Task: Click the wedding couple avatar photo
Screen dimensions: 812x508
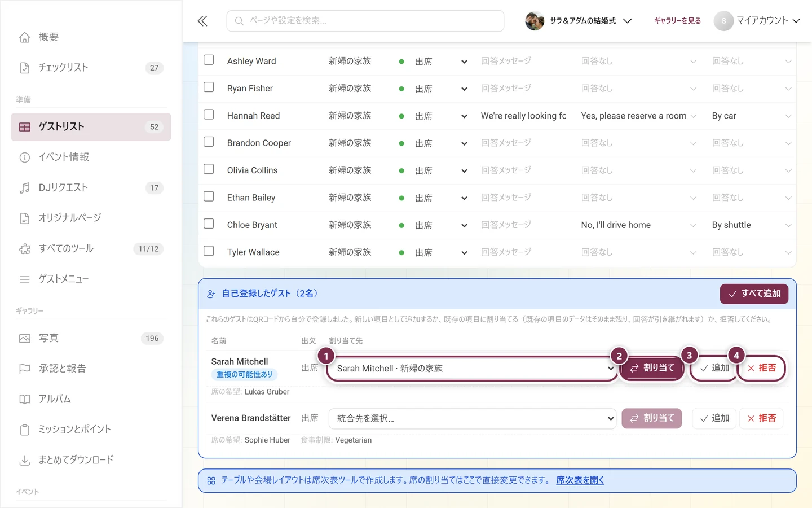Action: [535, 21]
